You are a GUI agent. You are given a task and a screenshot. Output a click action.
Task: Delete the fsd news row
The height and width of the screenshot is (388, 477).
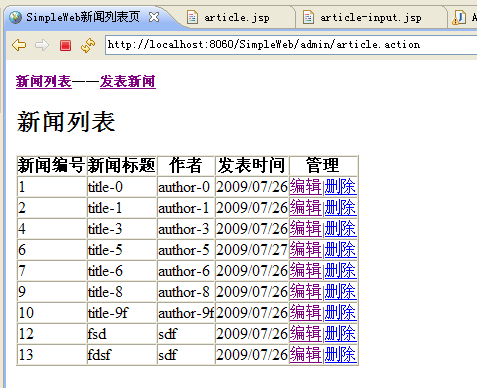coord(340,334)
